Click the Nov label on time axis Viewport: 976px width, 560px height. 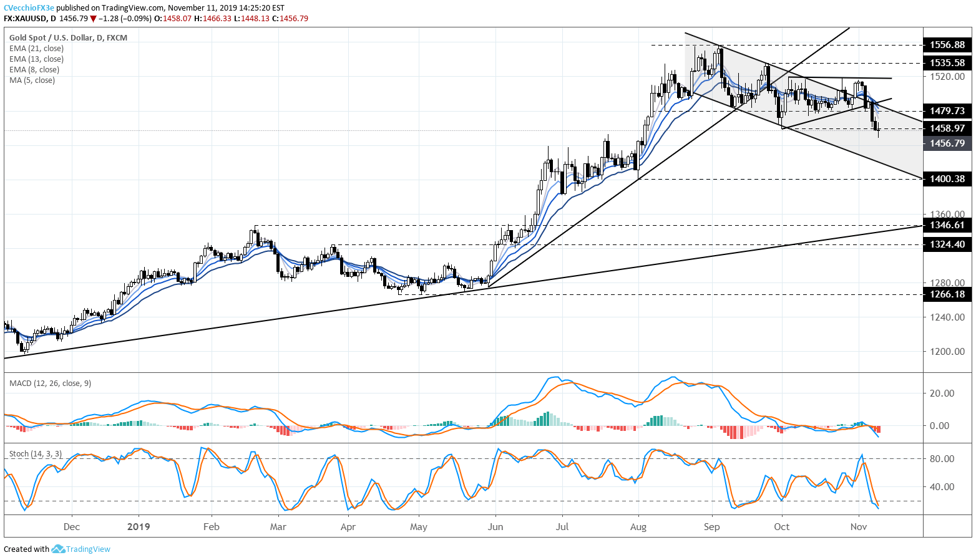tap(859, 527)
